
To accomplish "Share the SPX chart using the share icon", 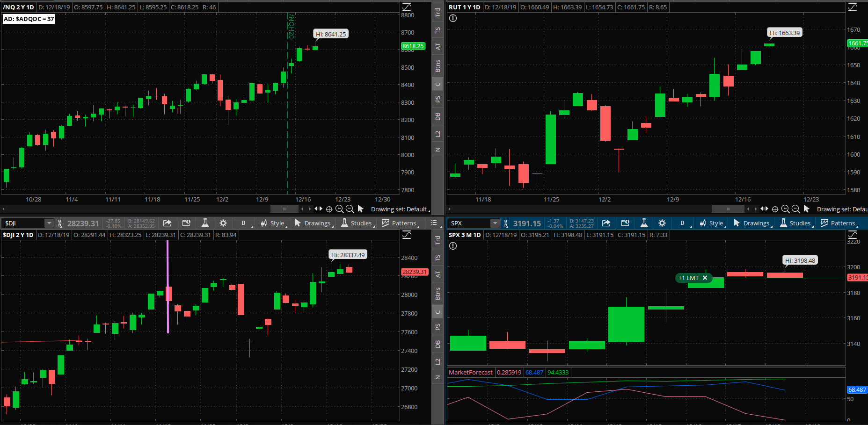I will pyautogui.click(x=606, y=223).
